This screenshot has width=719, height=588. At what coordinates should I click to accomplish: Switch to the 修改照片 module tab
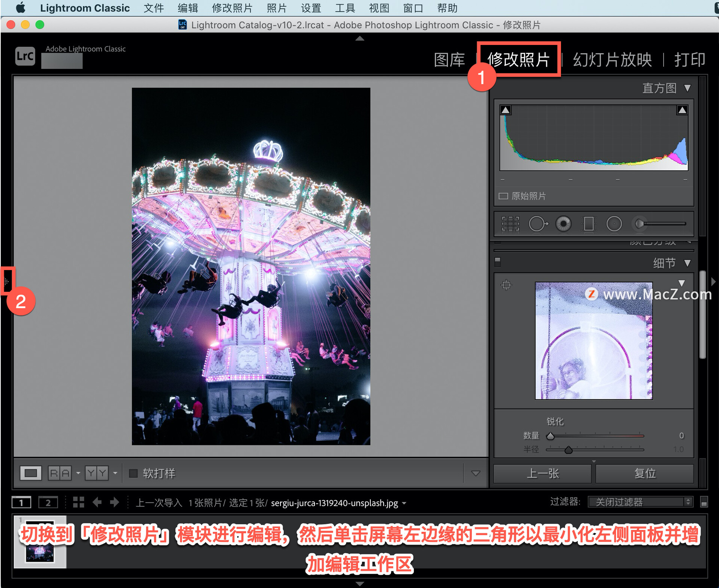518,60
